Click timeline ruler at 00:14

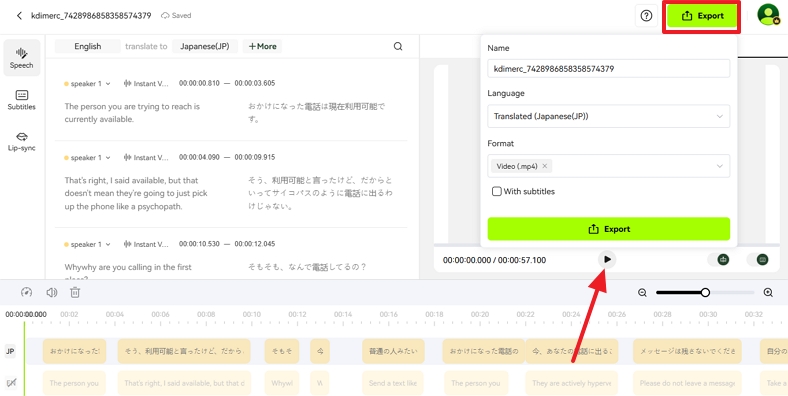[x=343, y=315]
